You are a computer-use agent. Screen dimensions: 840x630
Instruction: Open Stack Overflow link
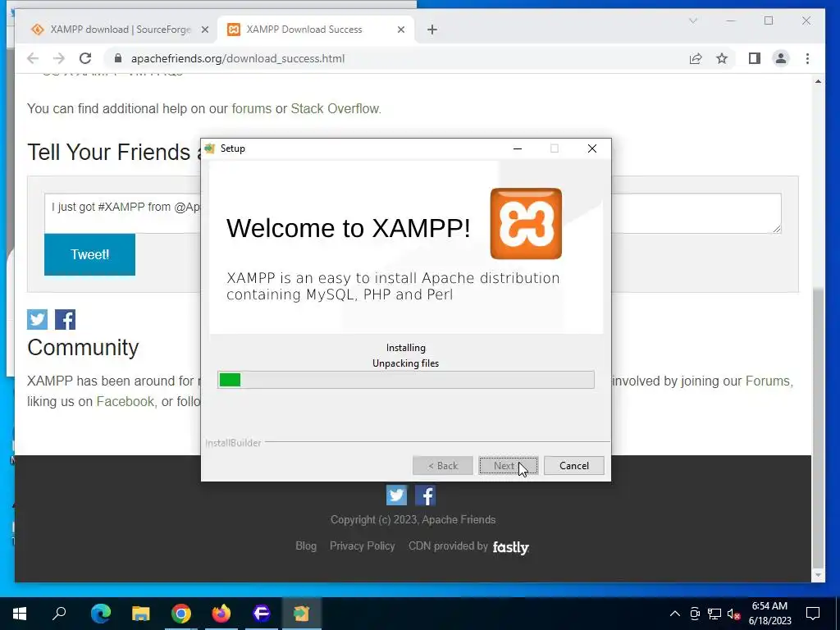pyautogui.click(x=335, y=109)
